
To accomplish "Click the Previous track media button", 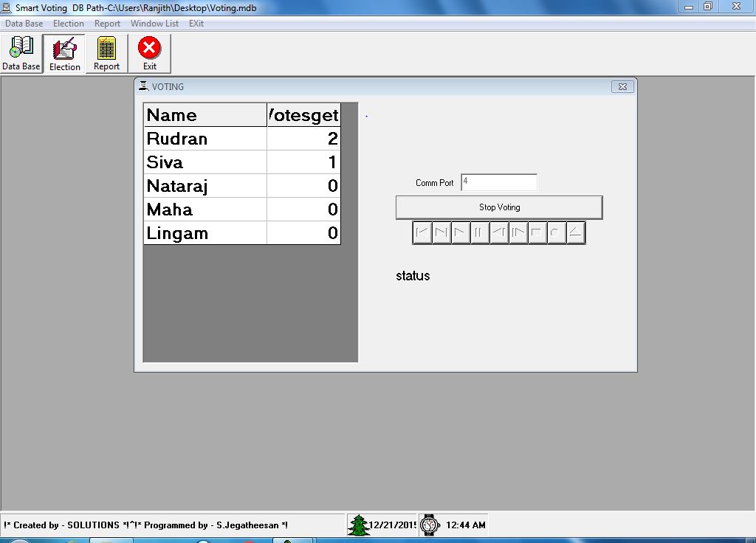I will tap(422, 232).
